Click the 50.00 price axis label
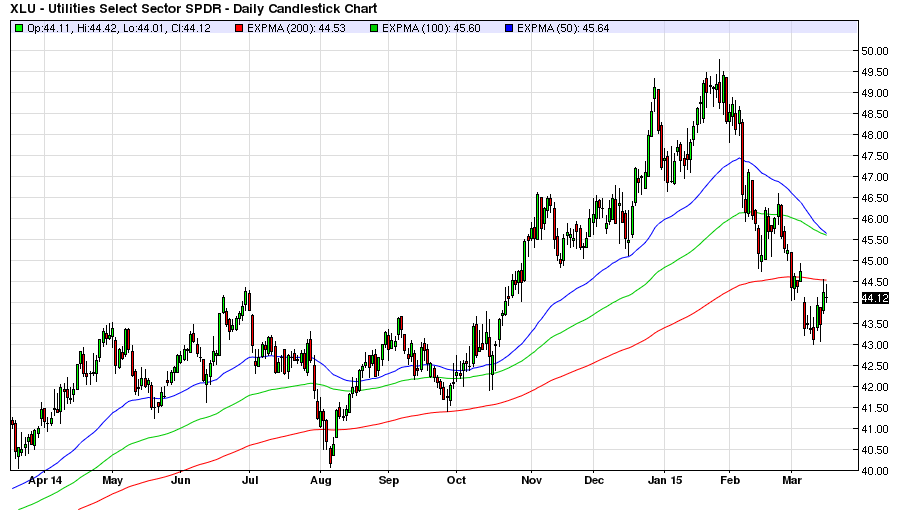 click(x=875, y=51)
